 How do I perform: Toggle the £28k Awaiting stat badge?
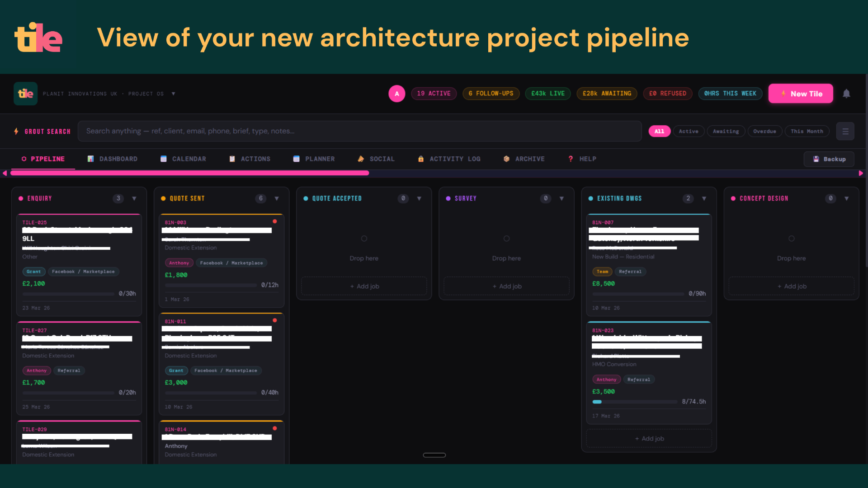(607, 94)
